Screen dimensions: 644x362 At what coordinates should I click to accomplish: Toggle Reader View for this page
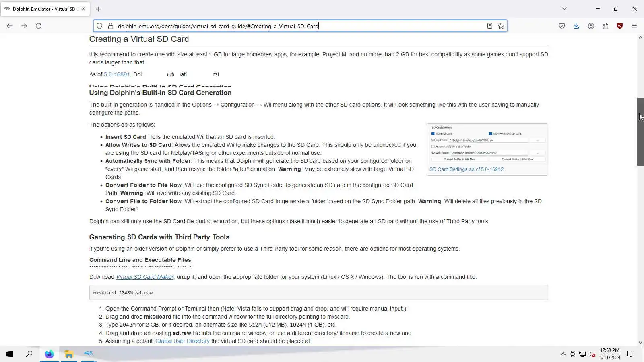coord(489,26)
